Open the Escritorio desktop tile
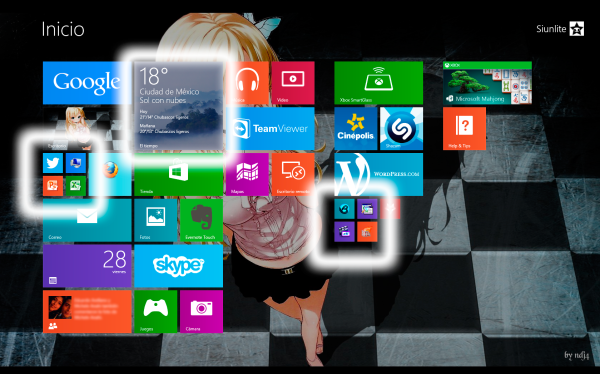The width and height of the screenshot is (600, 374). pyautogui.click(x=87, y=129)
